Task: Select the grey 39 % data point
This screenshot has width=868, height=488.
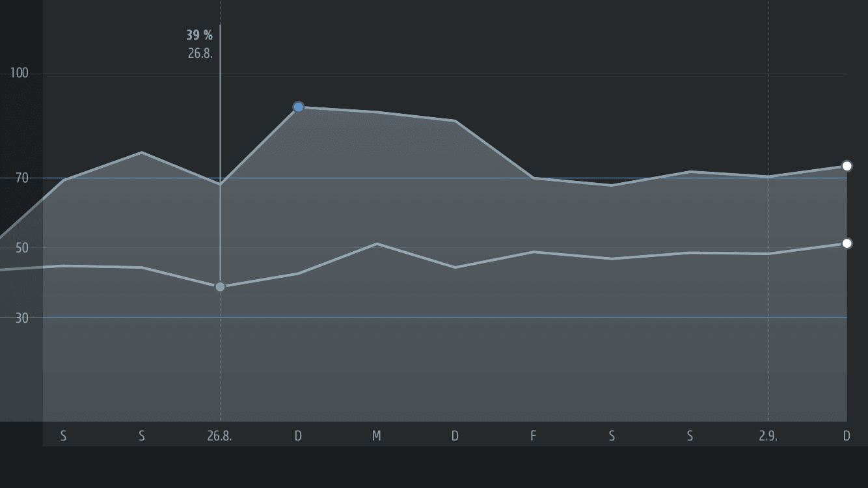Action: point(220,286)
